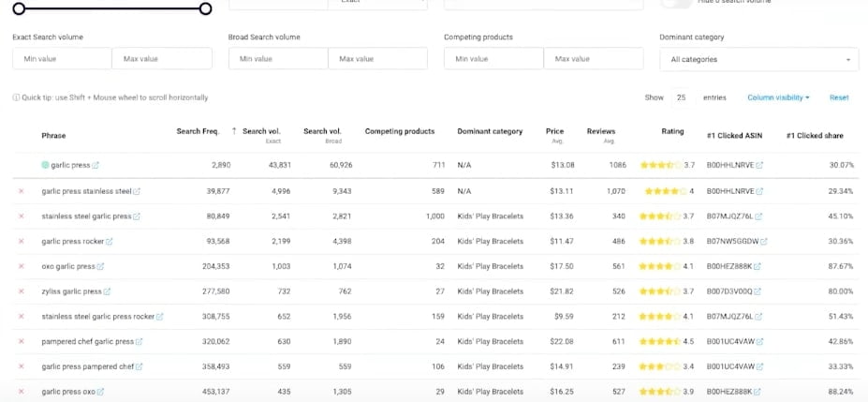Click left handle of range slider

point(19,8)
